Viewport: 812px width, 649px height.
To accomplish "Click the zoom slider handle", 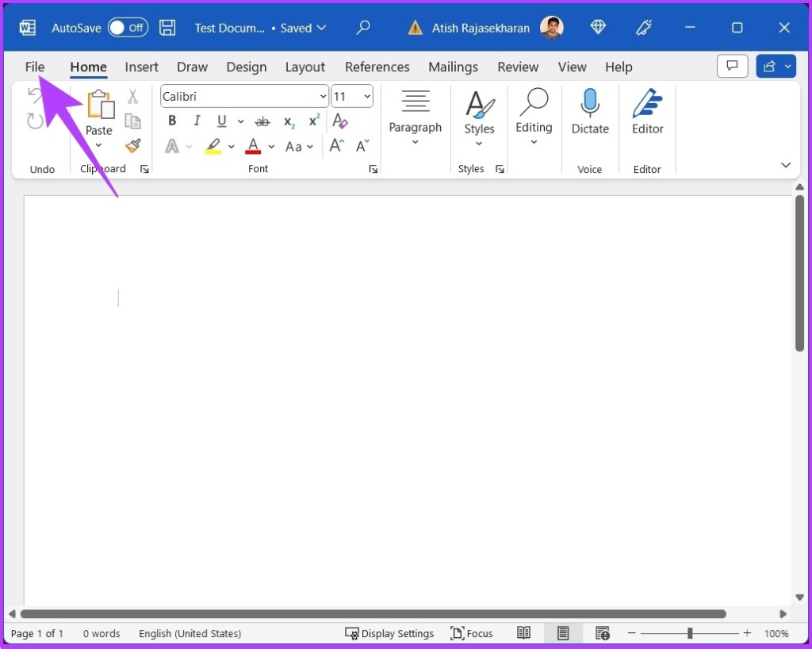I will coord(690,633).
